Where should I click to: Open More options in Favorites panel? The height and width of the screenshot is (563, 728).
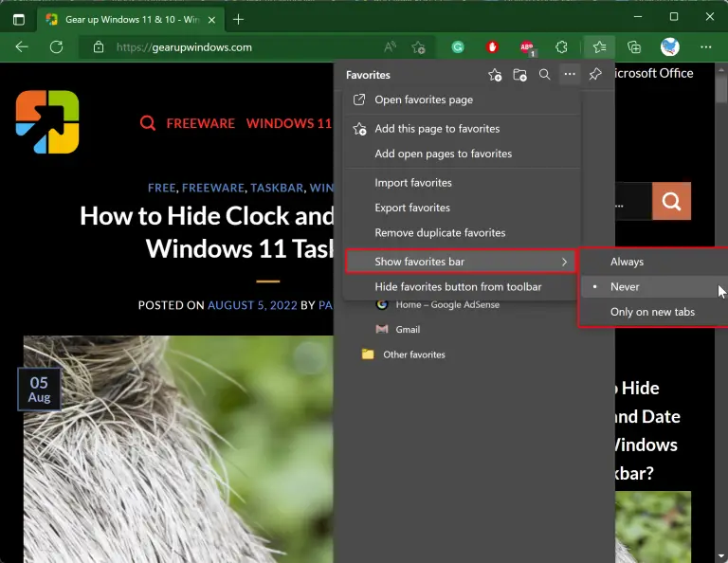tap(570, 74)
